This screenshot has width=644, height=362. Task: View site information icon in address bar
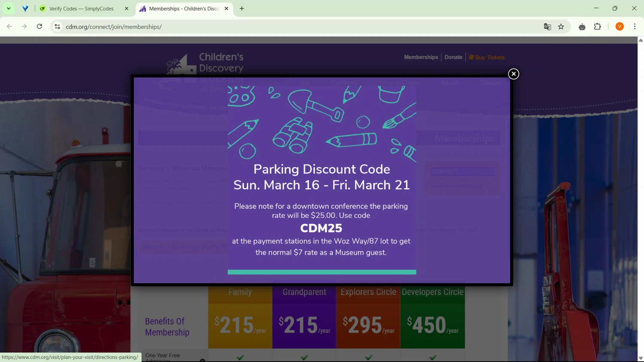coord(57,27)
